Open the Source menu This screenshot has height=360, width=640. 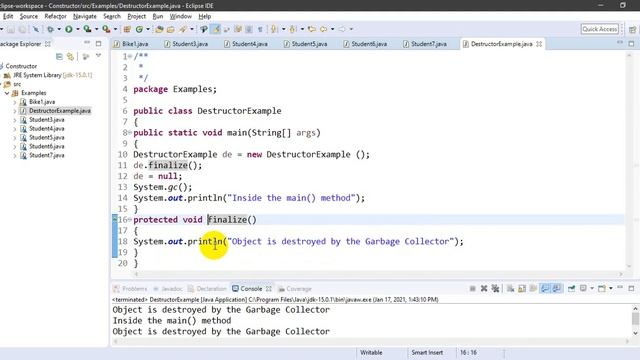[29, 16]
